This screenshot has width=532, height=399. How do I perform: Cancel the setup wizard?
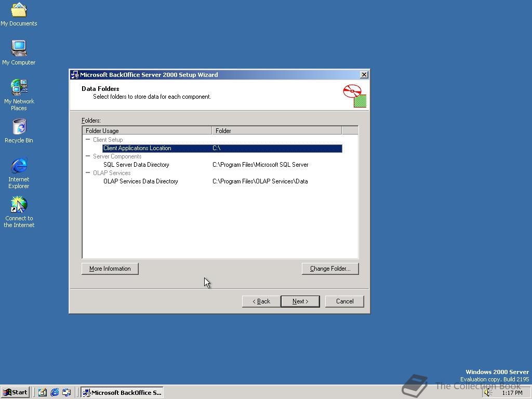(x=345, y=301)
